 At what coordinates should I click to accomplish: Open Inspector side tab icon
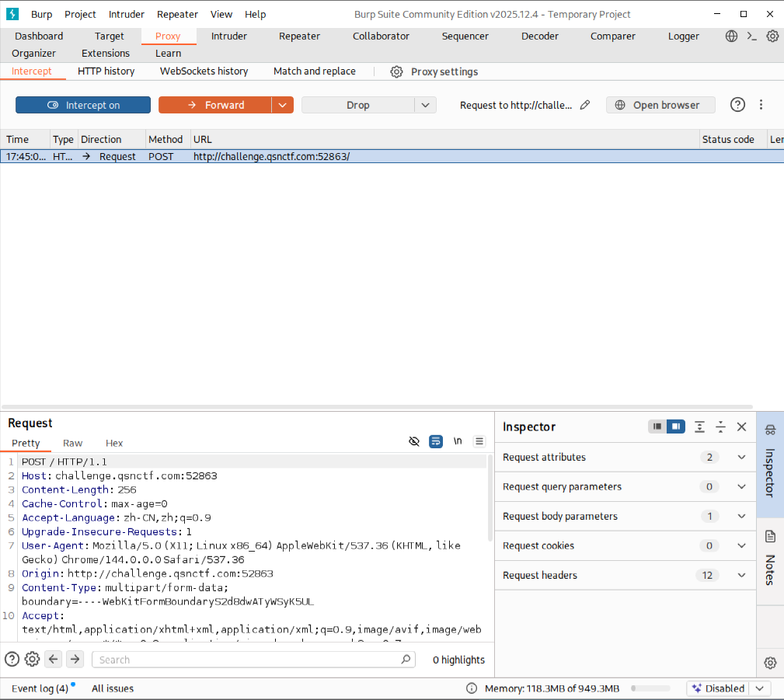coord(770,430)
